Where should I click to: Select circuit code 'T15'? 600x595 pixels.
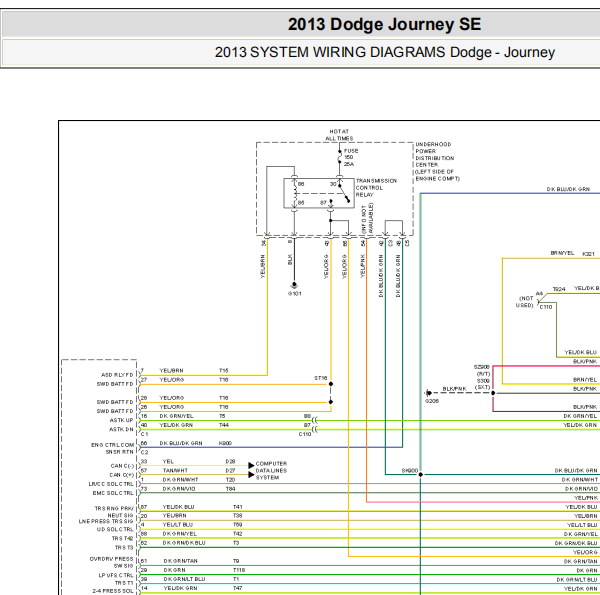pos(223,370)
